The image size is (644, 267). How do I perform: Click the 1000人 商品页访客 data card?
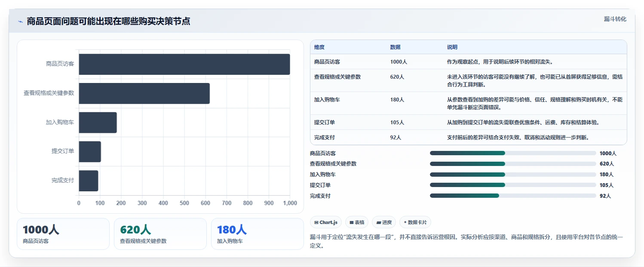[x=63, y=234]
